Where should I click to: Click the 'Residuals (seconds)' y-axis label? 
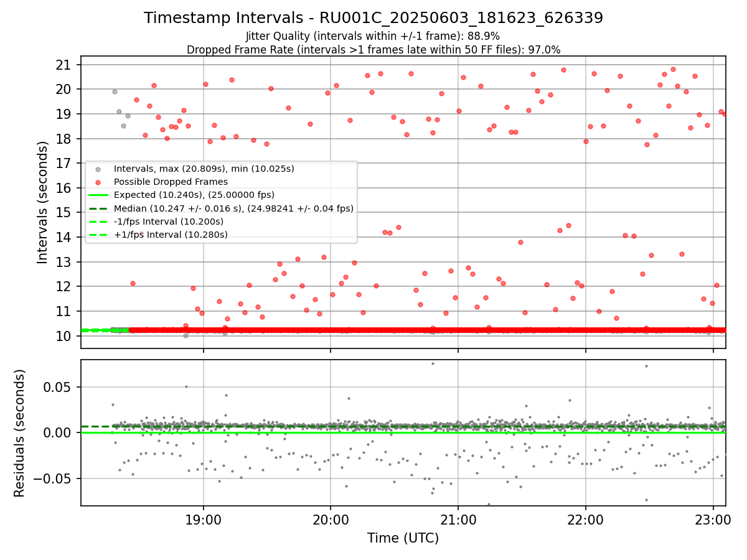coord(19,433)
